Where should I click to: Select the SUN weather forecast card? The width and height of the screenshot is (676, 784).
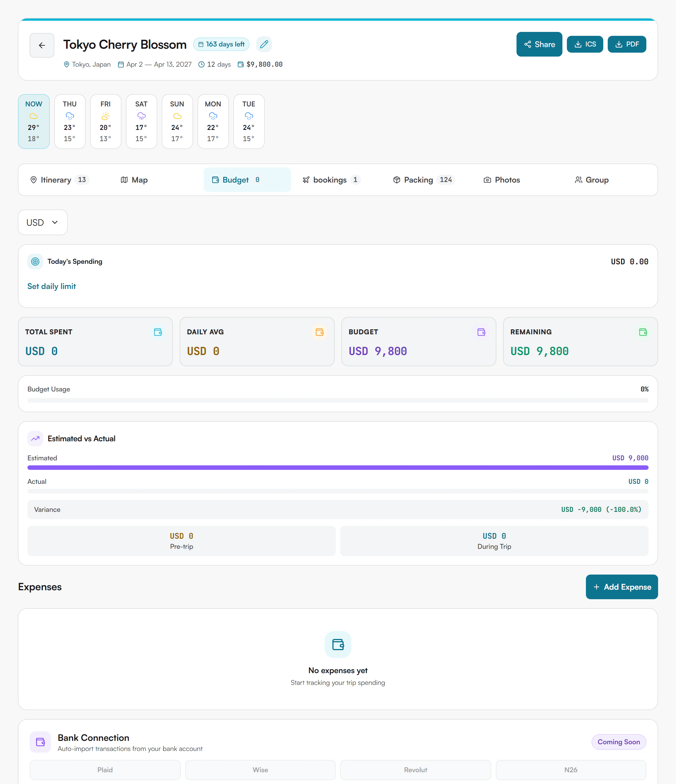tap(177, 122)
